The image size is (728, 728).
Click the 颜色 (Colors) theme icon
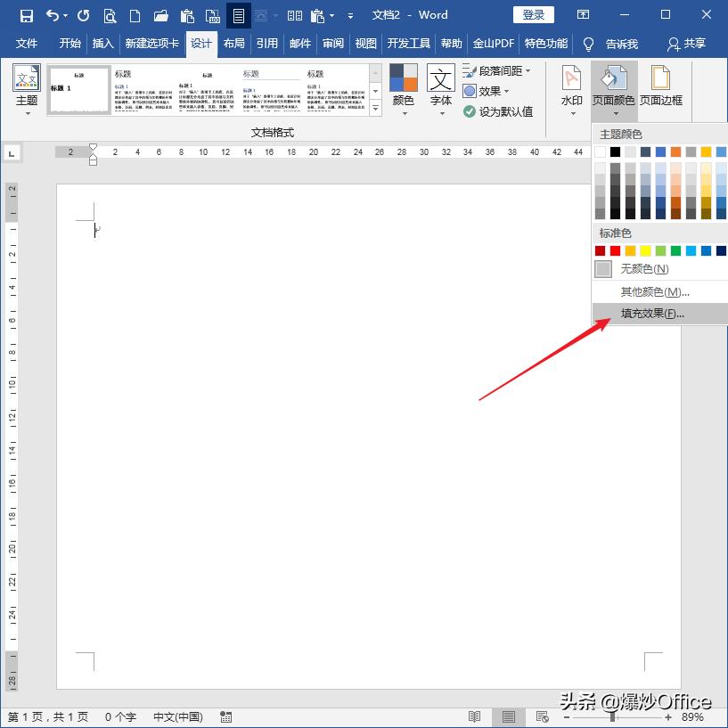403,89
